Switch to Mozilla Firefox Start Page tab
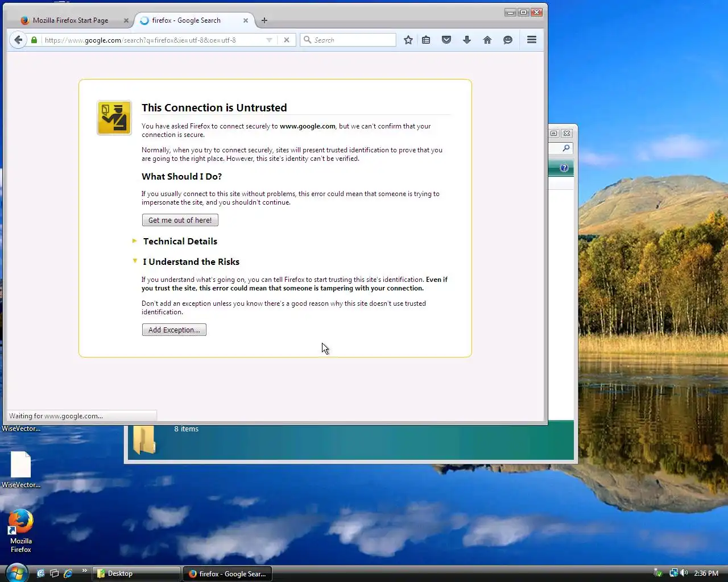This screenshot has height=582, width=728. pyautogui.click(x=71, y=20)
